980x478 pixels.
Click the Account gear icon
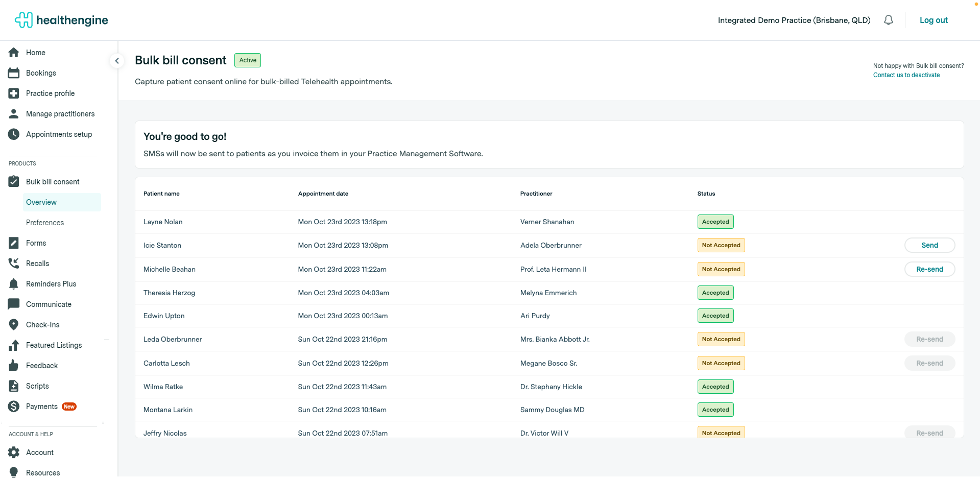[14, 452]
